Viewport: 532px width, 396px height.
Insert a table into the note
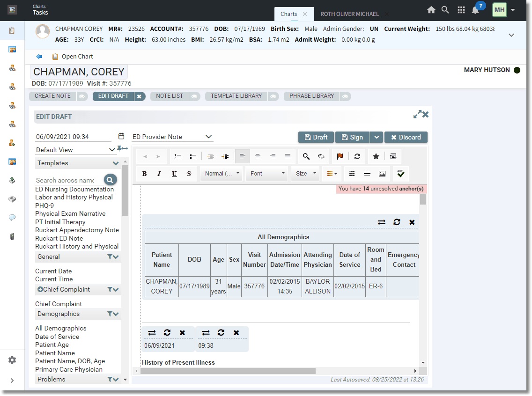(352, 174)
